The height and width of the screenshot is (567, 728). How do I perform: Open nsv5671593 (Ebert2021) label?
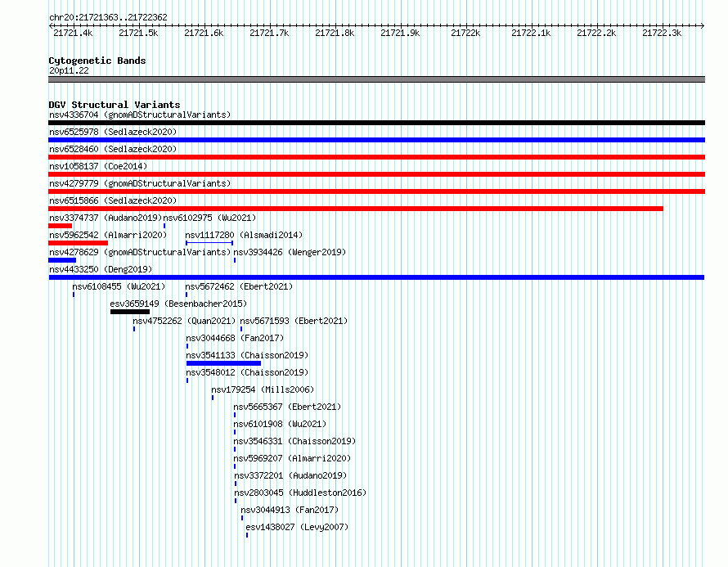pyautogui.click(x=294, y=321)
